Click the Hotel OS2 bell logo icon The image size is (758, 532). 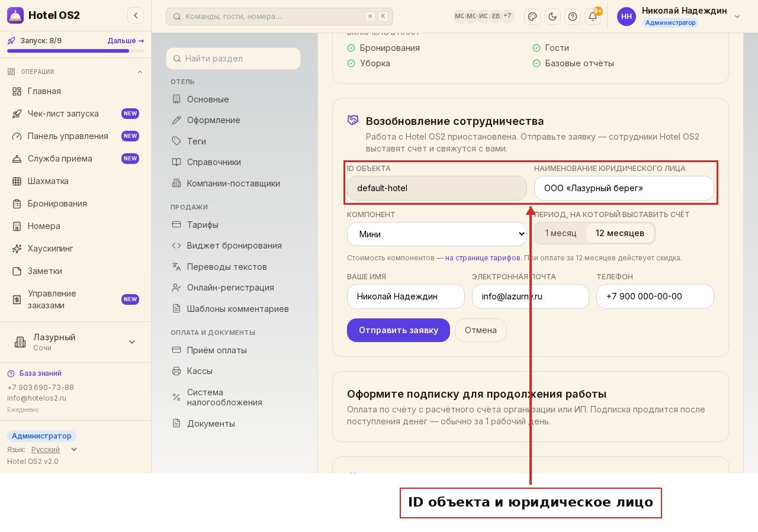click(15, 15)
